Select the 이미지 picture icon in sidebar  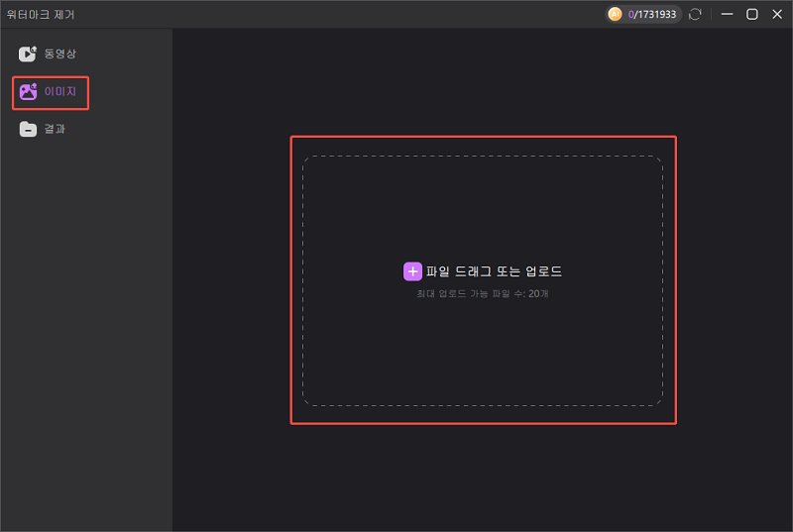(28, 92)
